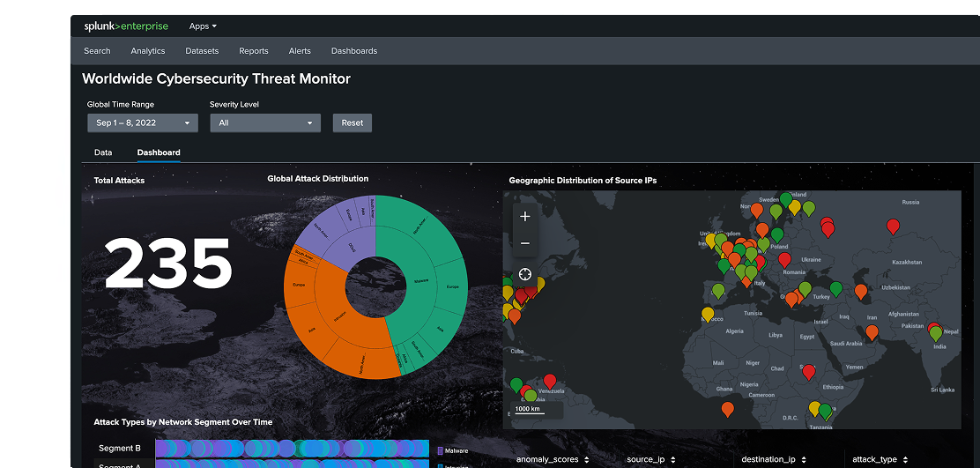Screen dimensions: 980x468
Task: Select the orange pin near the Caspian Sea
Action: coord(861,291)
